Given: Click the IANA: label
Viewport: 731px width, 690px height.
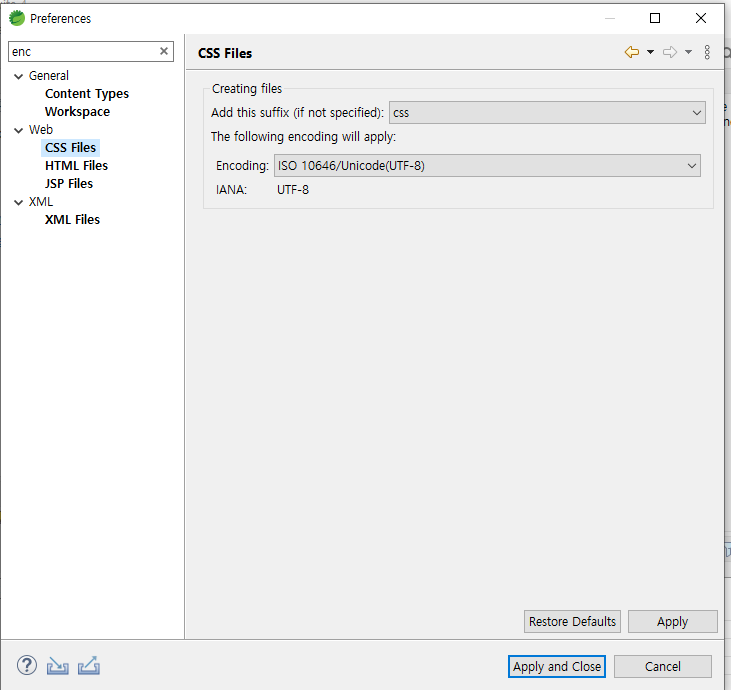Looking at the screenshot, I should pos(231,190).
